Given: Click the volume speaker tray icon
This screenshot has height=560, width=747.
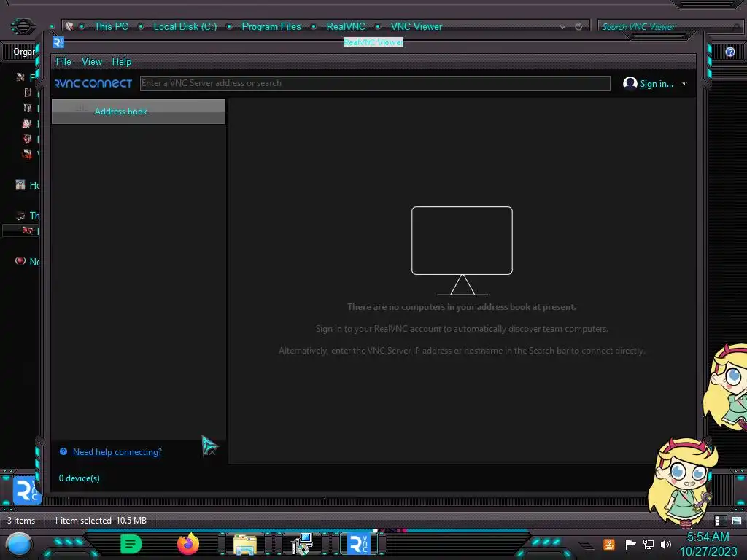Looking at the screenshot, I should [x=666, y=544].
